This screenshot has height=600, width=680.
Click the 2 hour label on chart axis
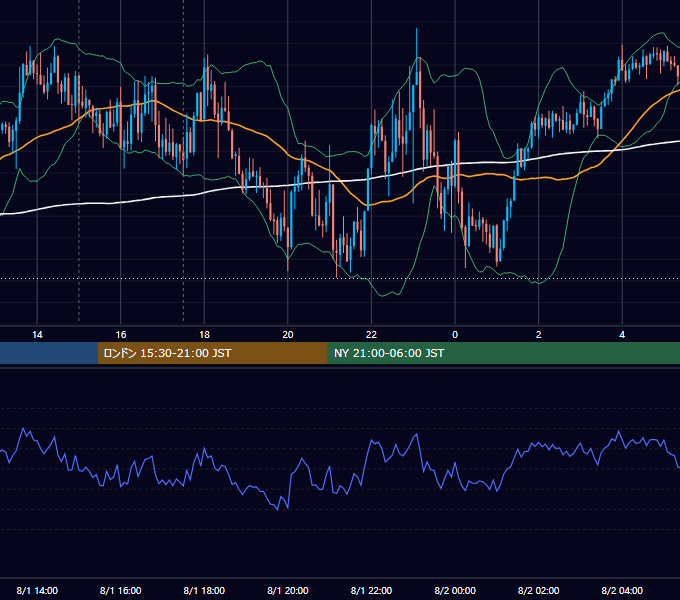click(539, 335)
